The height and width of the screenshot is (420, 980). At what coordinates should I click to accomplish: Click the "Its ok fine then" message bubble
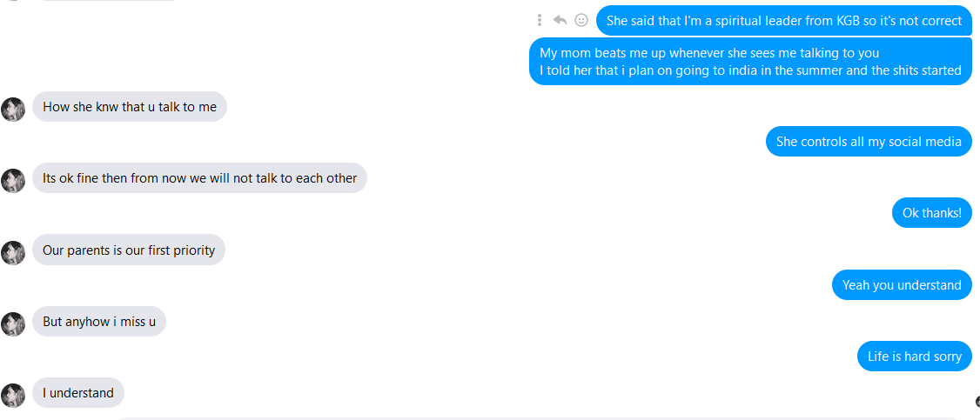pos(199,178)
